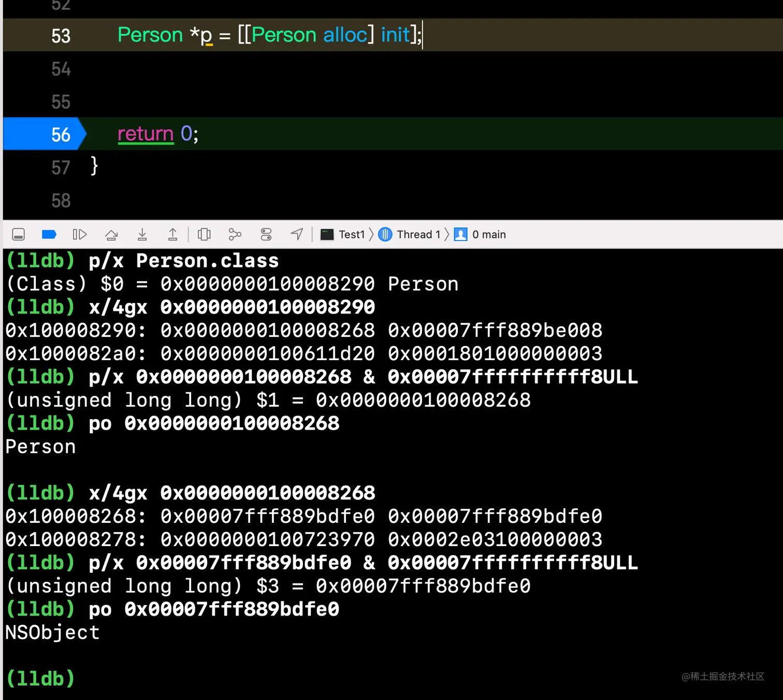This screenshot has width=783, height=700.
Task: Click the value 0x0001801000000003
Action: pyautogui.click(x=495, y=354)
